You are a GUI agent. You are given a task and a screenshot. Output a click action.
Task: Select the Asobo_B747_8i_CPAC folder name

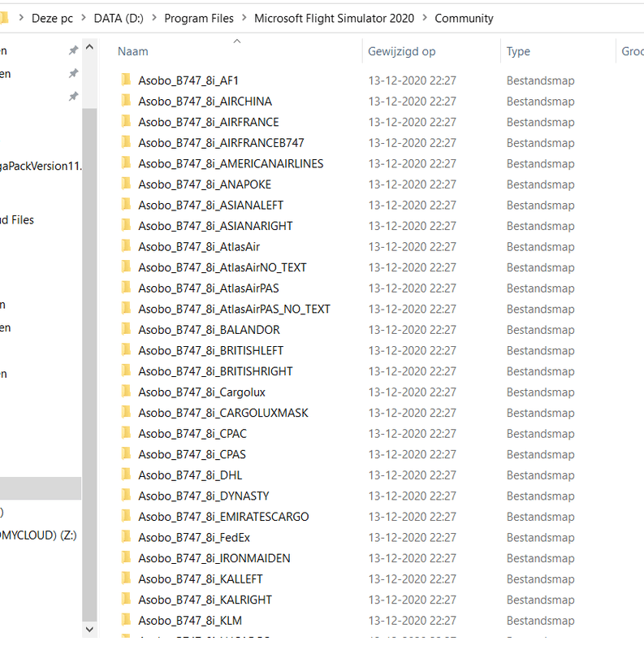tap(192, 434)
